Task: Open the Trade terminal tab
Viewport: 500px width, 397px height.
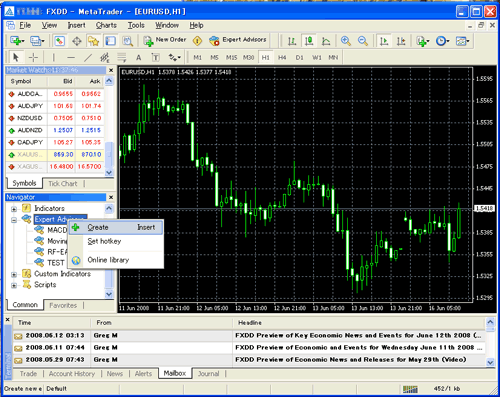Action: click(28, 374)
